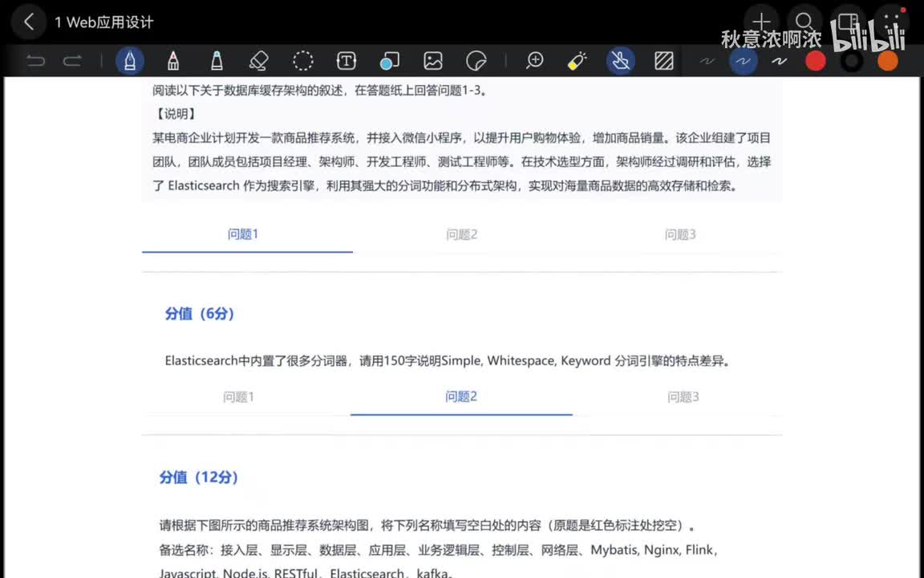Choose the thickest stroke width
Screen dimensions: 924x578
(x=780, y=61)
